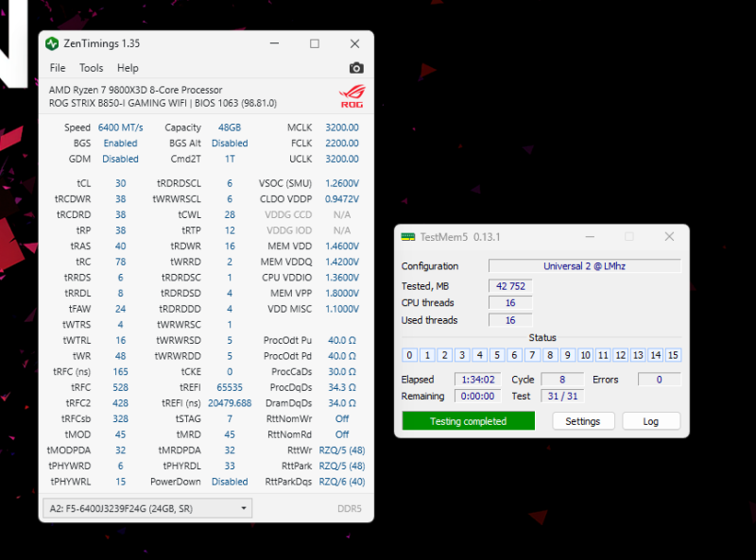Open the TestMem5 Settings button
The height and width of the screenshot is (560, 756).
pos(583,421)
